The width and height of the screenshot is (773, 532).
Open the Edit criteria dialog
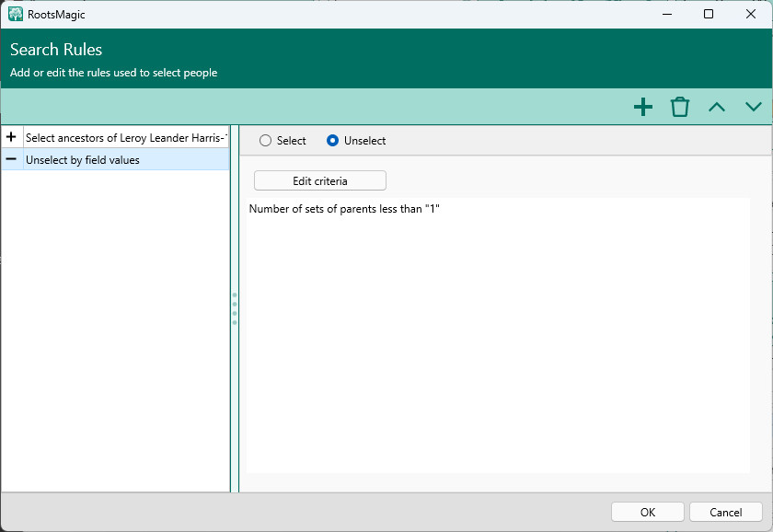coord(319,180)
